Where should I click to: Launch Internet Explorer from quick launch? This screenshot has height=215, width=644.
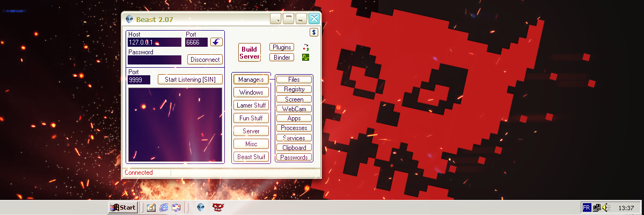(164, 207)
